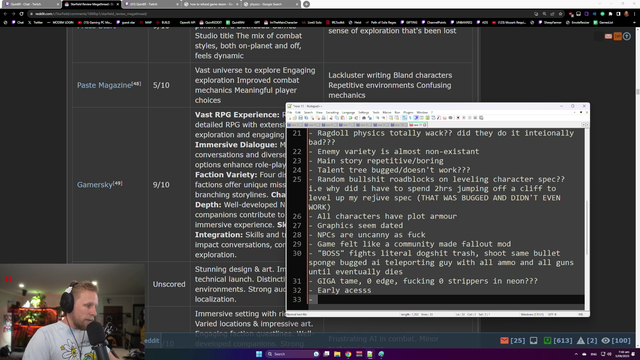Click the browser Back arrow
640x360 pixels.
[x=5, y=13]
